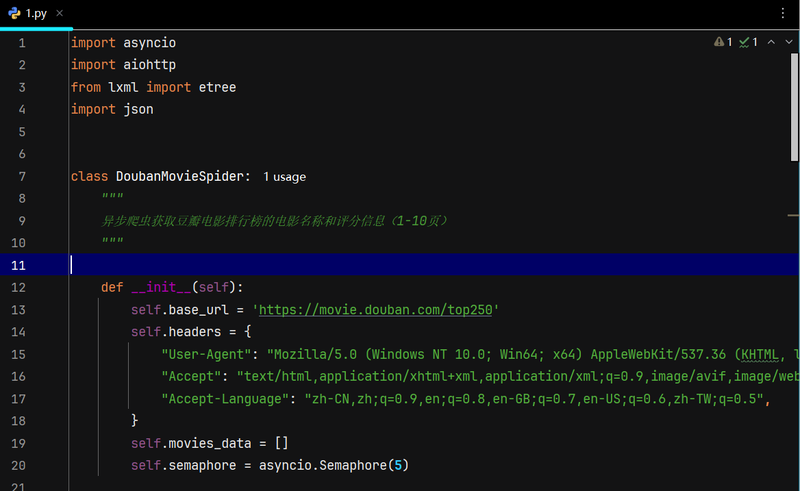800x491 pixels.
Task: Click 'etree' on line 3
Action: click(217, 87)
